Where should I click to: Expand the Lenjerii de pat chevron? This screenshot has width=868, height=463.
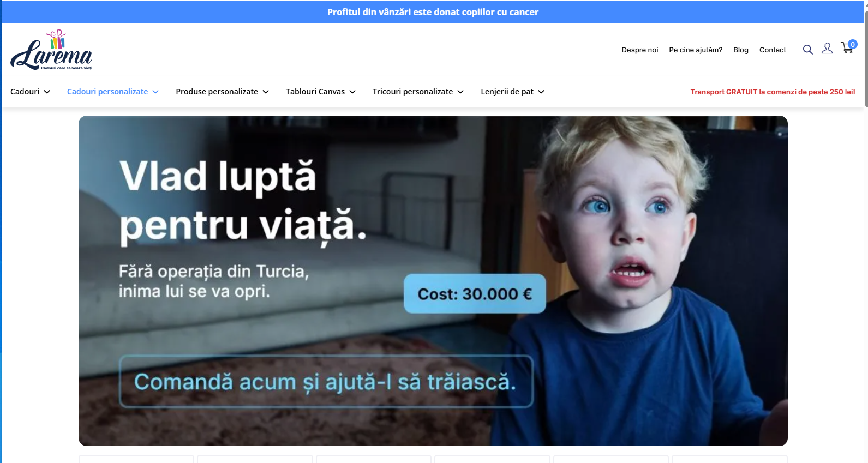[x=541, y=92]
